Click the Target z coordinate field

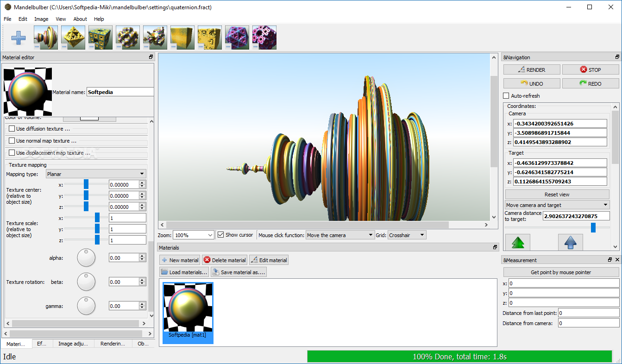click(x=560, y=181)
